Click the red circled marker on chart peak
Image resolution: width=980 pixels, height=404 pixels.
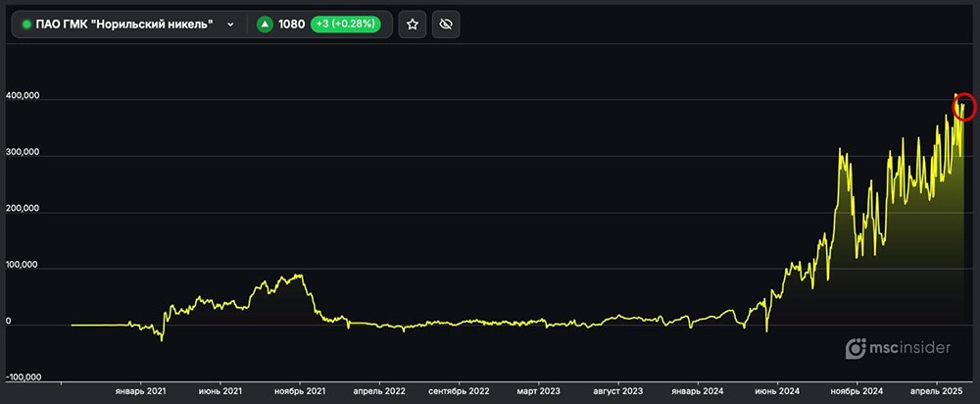[964, 108]
